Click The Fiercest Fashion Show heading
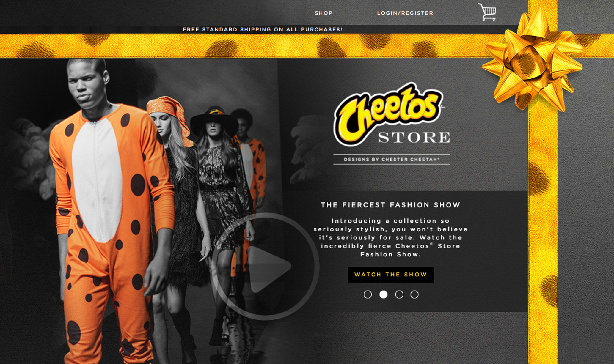The image size is (614, 364). tap(390, 205)
